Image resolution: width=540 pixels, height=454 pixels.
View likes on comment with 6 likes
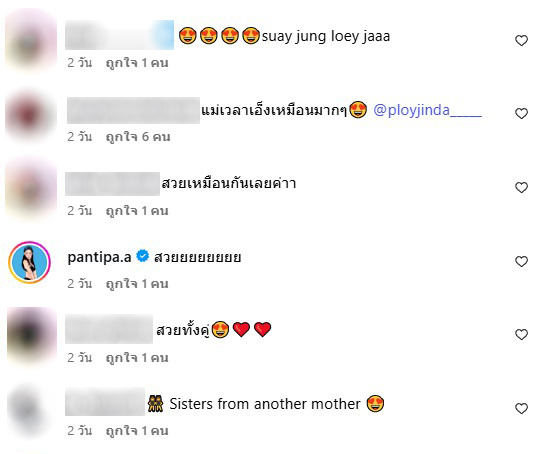click(138, 137)
